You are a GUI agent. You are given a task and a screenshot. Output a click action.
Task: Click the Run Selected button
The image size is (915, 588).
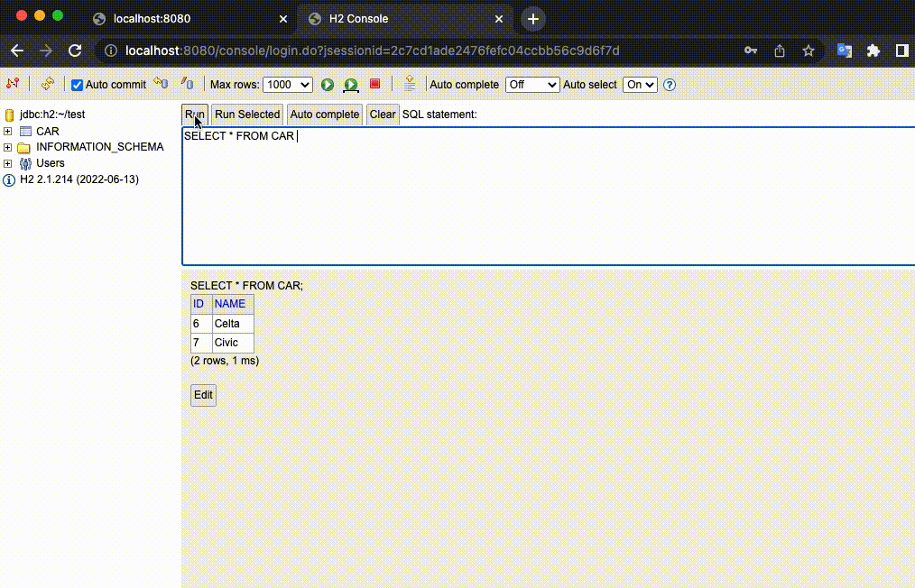click(247, 115)
